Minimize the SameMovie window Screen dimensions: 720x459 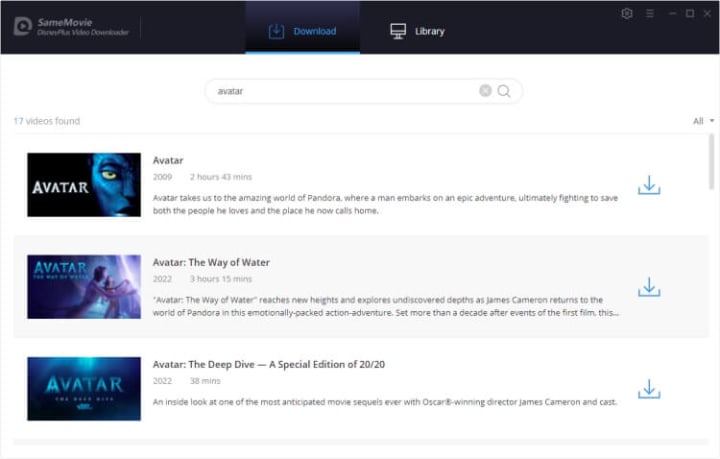click(673, 14)
